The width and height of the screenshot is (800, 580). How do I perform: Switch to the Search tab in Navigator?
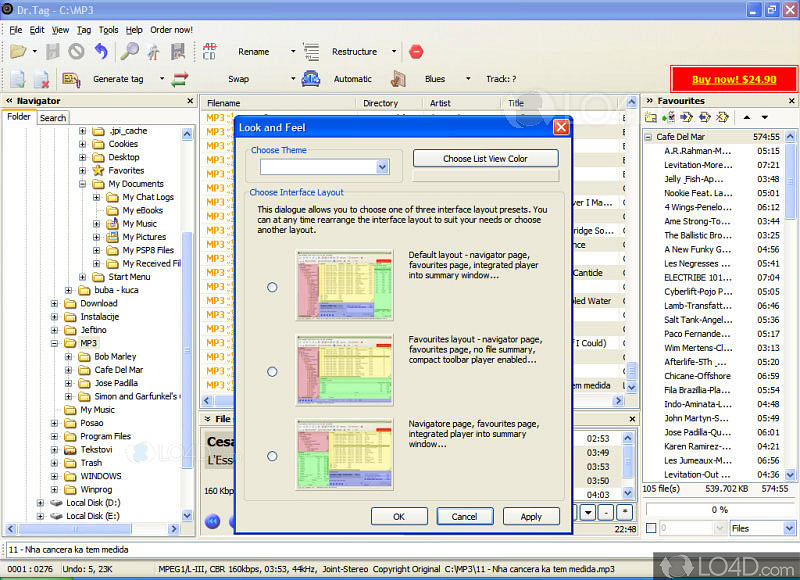coord(52,118)
